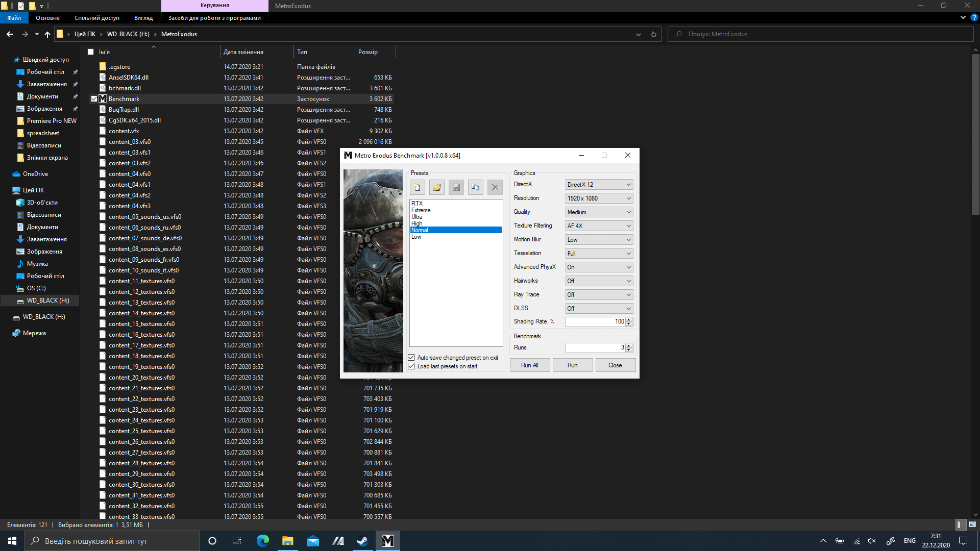The height and width of the screenshot is (551, 980).
Task: Click the MetroExodus search box
Action: tap(821, 34)
